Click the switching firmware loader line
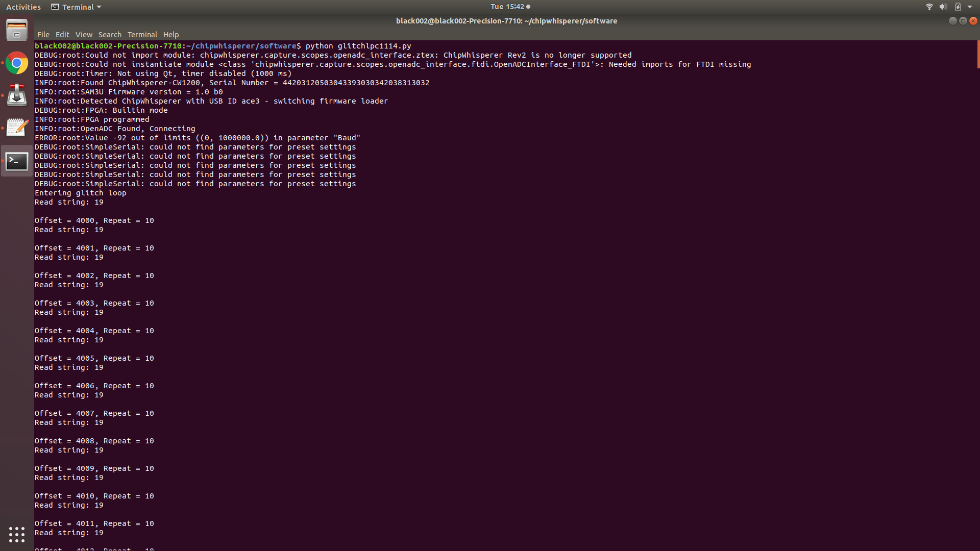980x551 pixels. pyautogui.click(x=211, y=101)
